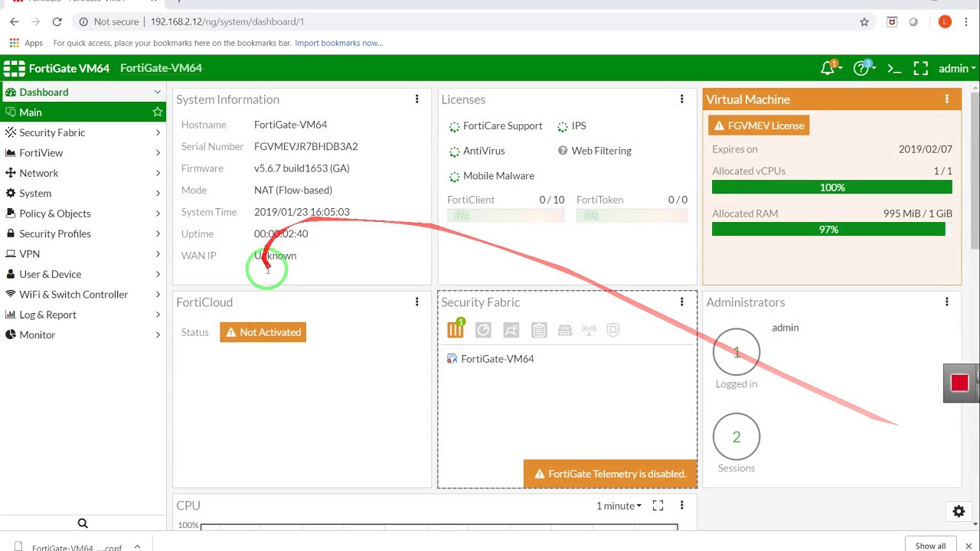
Task: Open FortiCloud widget options menu
Action: [416, 302]
